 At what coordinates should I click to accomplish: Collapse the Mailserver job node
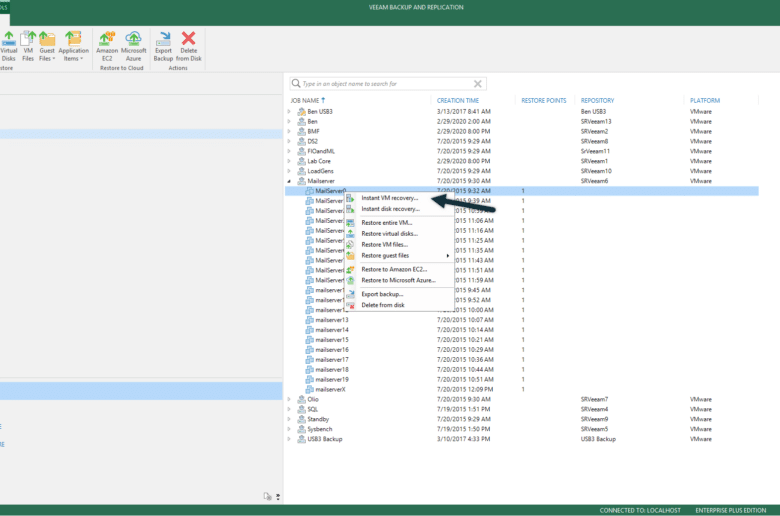pos(289,181)
